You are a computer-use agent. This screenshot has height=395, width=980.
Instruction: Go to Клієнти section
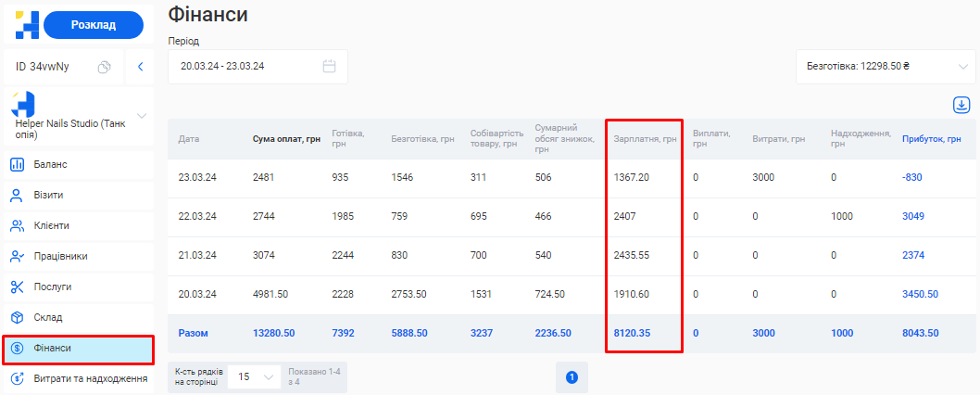point(52,226)
